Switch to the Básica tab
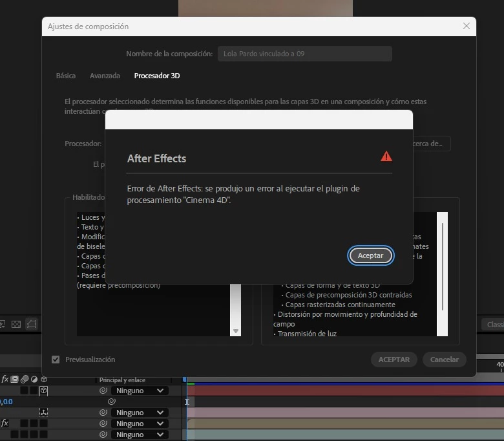504x441 pixels. point(66,76)
